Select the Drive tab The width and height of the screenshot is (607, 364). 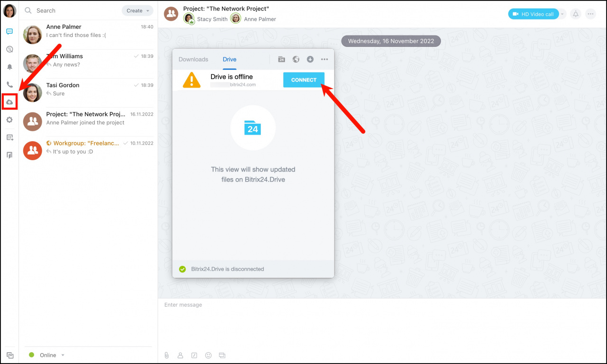pos(230,59)
